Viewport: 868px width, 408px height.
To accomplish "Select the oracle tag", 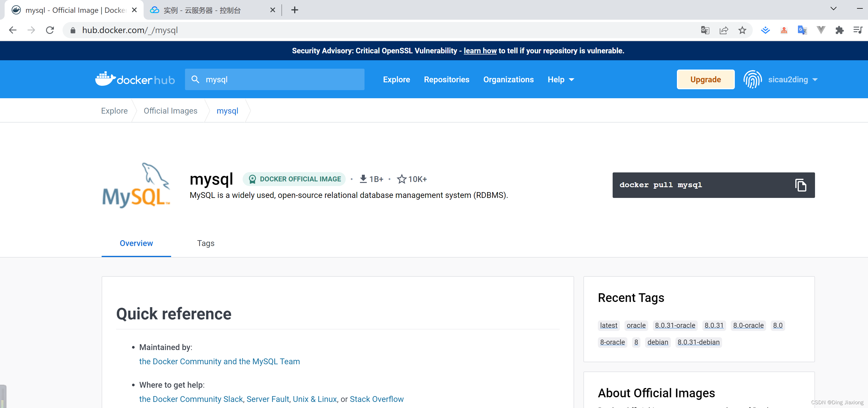I will [636, 325].
